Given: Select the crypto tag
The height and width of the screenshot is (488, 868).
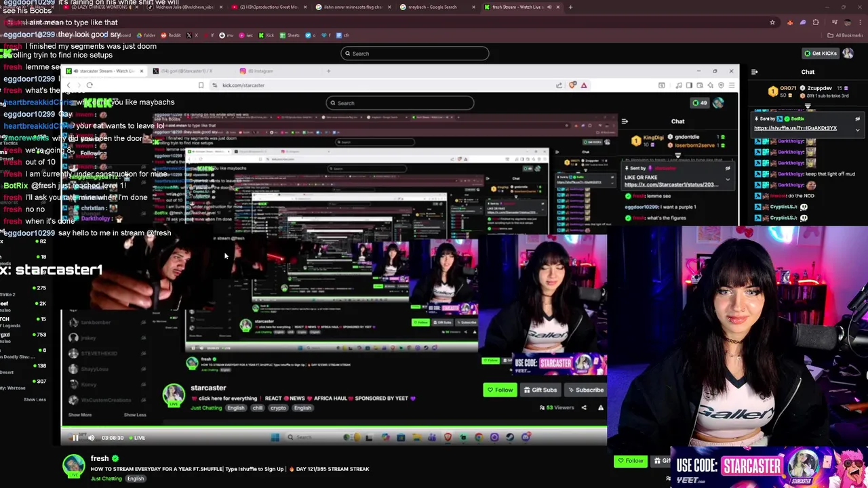Looking at the screenshot, I should click(278, 408).
